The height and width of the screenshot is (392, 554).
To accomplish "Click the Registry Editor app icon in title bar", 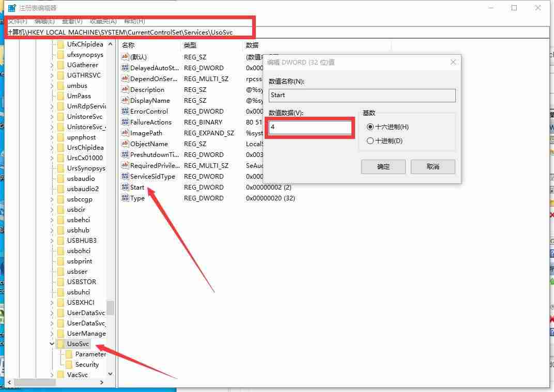I will pyautogui.click(x=12, y=7).
